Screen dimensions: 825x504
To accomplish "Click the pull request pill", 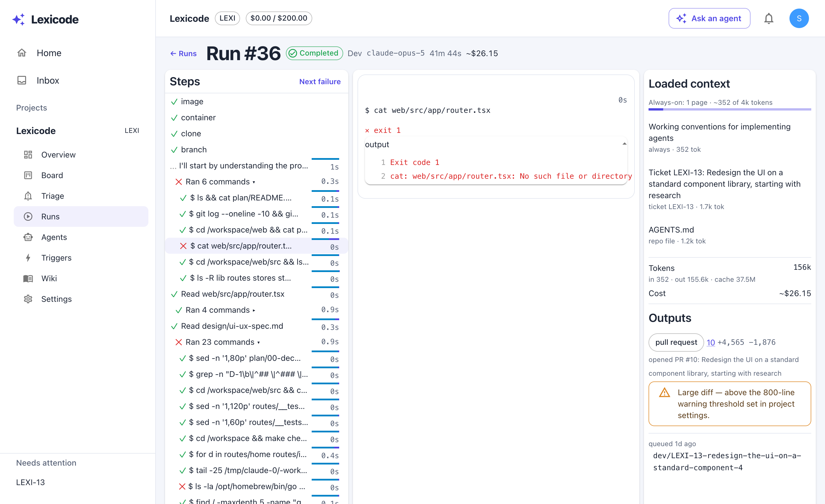I will 676,342.
